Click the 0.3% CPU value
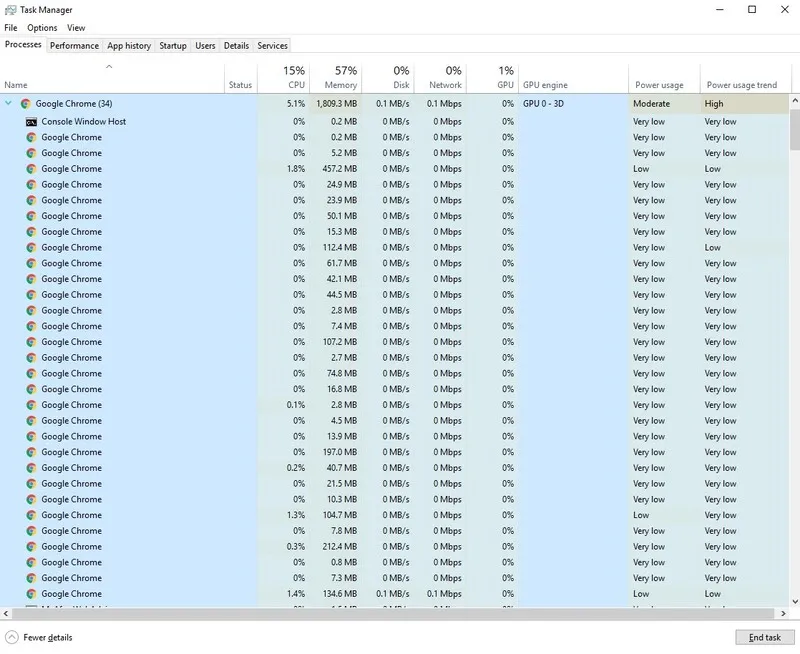The height and width of the screenshot is (654, 800). click(x=296, y=546)
